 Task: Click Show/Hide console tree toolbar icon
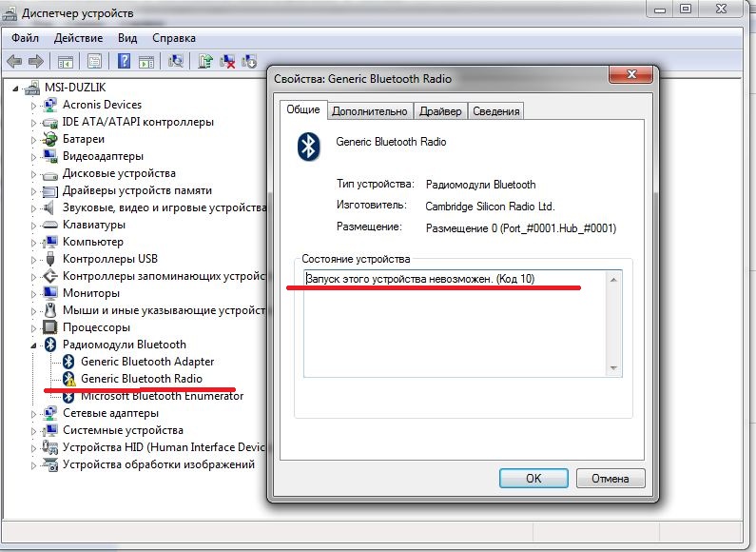[66, 61]
